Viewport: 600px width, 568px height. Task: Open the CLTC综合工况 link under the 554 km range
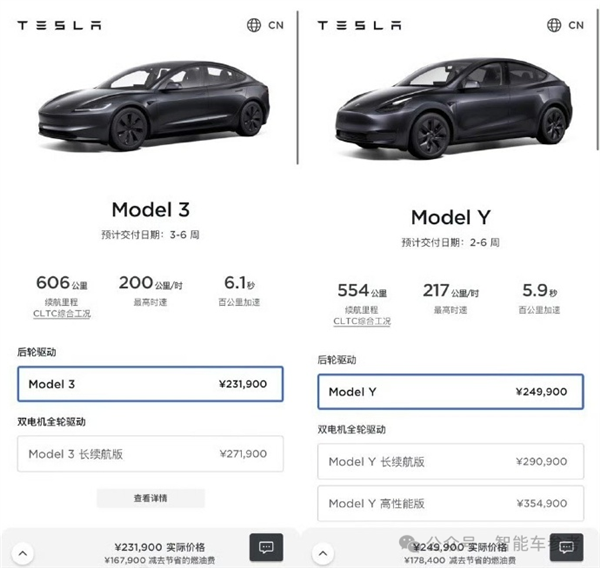pos(362,321)
